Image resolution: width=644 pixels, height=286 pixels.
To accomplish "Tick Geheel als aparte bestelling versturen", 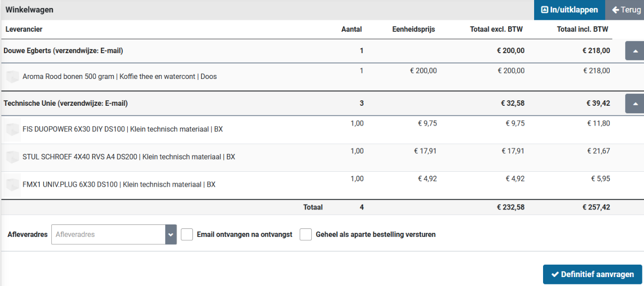I will pyautogui.click(x=306, y=234).
